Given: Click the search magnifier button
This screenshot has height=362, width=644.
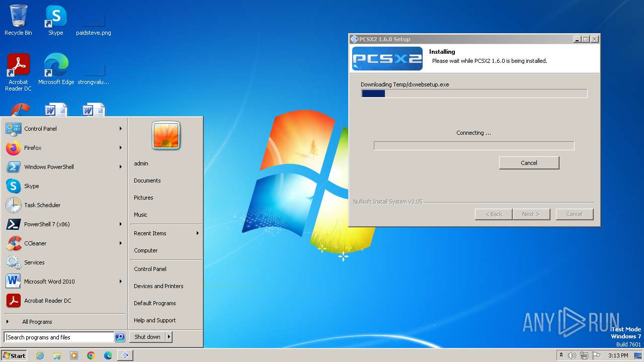Looking at the screenshot, I should pyautogui.click(x=120, y=337).
